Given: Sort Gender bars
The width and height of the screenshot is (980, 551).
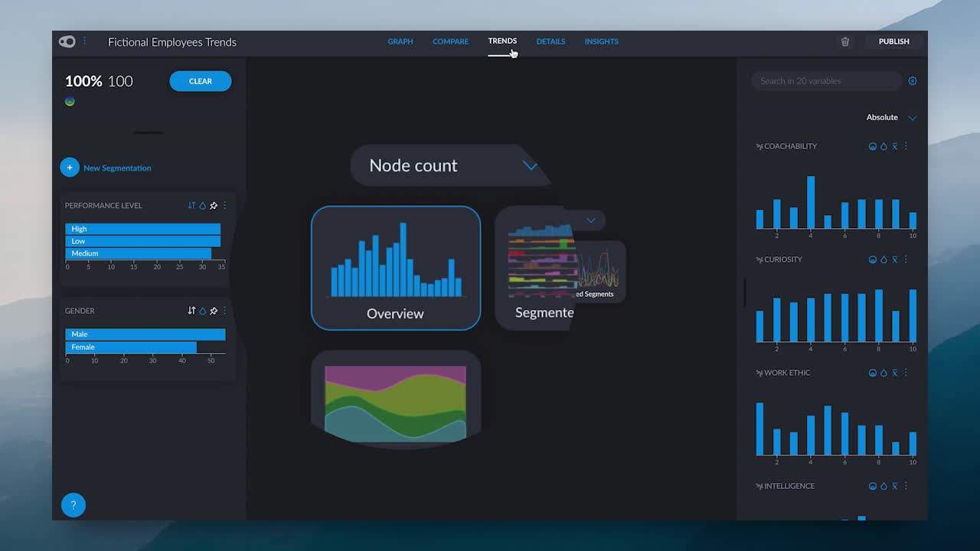Looking at the screenshot, I should 192,311.
